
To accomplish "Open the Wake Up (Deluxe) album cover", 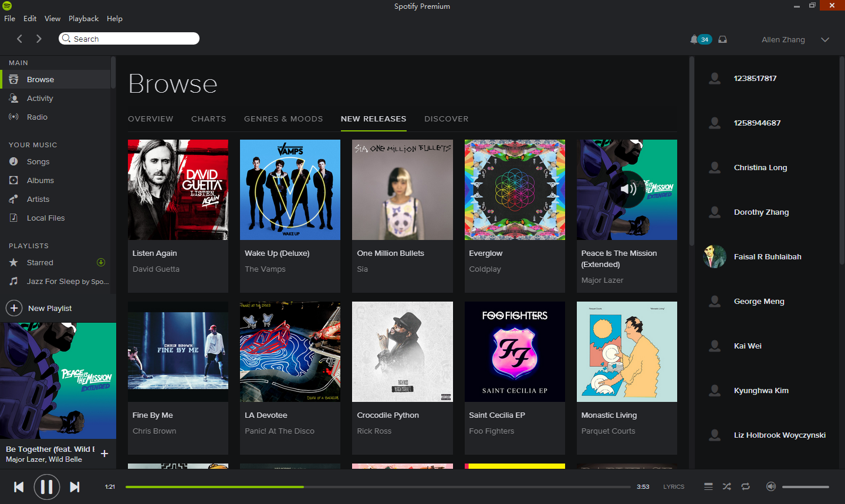I will 290,190.
